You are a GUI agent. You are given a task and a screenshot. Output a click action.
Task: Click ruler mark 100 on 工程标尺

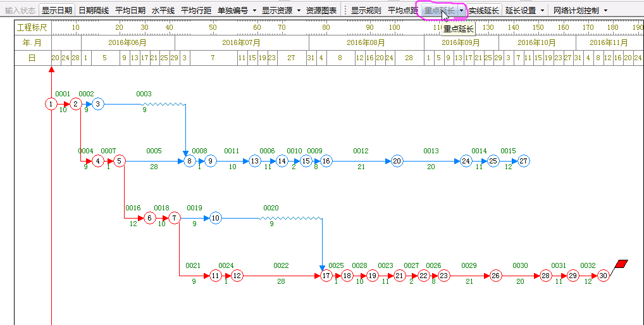pyautogui.click(x=394, y=28)
